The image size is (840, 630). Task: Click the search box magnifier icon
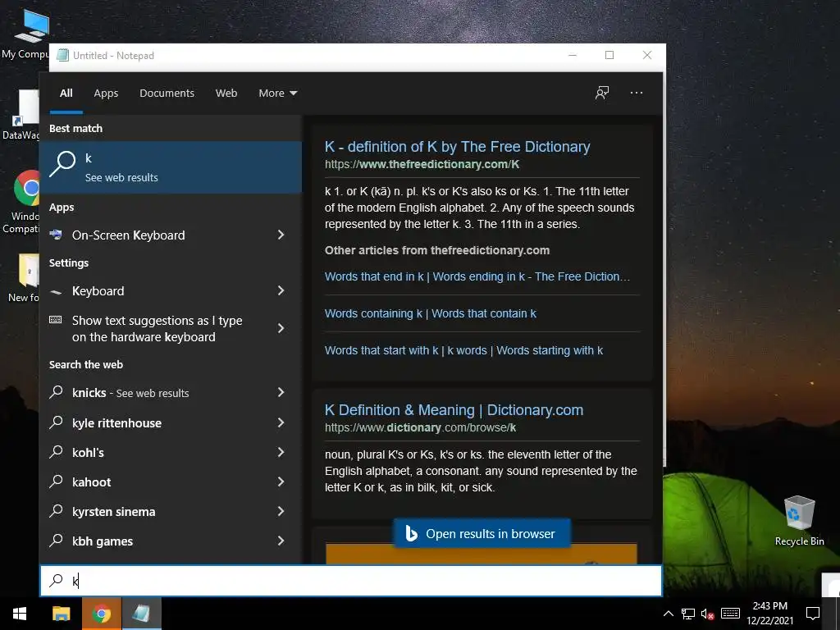pos(57,580)
